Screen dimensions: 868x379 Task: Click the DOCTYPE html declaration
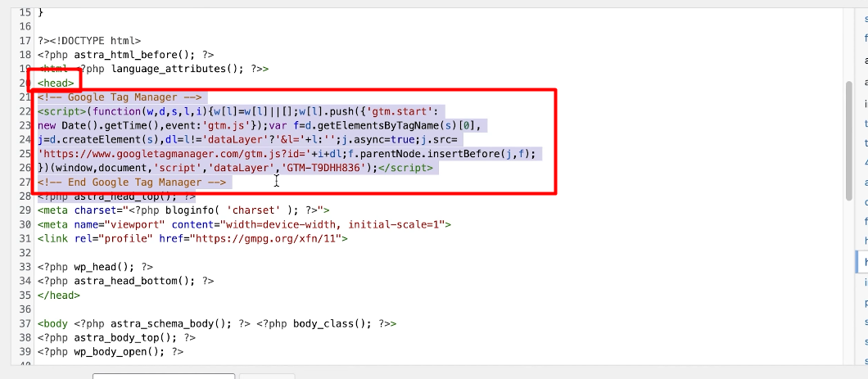[x=95, y=40]
